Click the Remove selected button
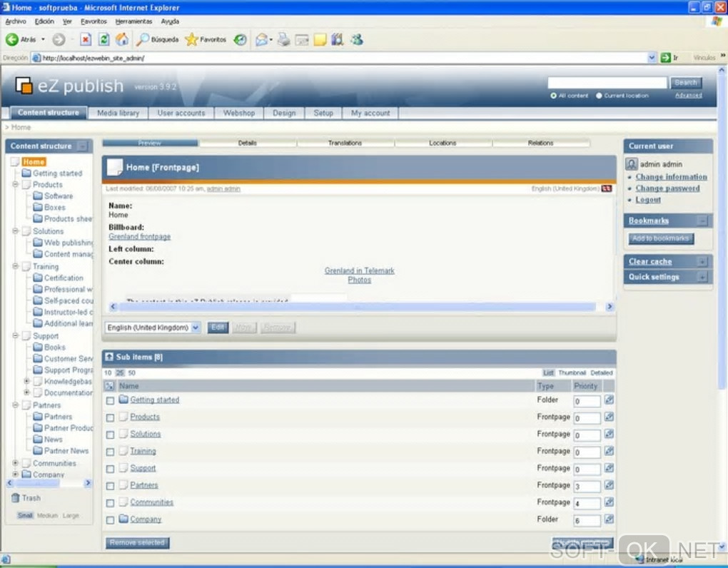The width and height of the screenshot is (728, 568). [138, 542]
